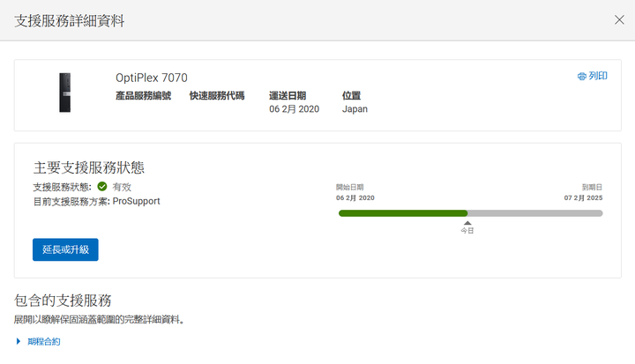Image resolution: width=635 pixels, height=364 pixels.
Task: Click the green warranty progress bar
Action: tap(403, 213)
